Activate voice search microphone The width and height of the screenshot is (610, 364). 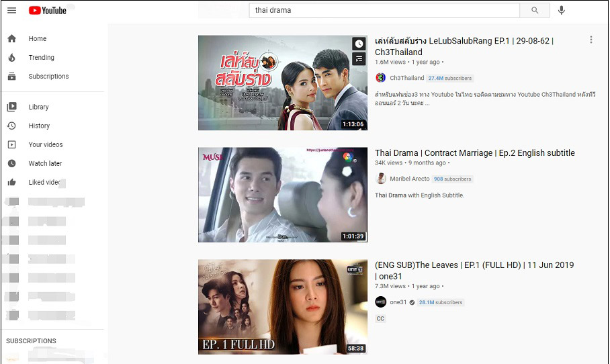point(562,11)
